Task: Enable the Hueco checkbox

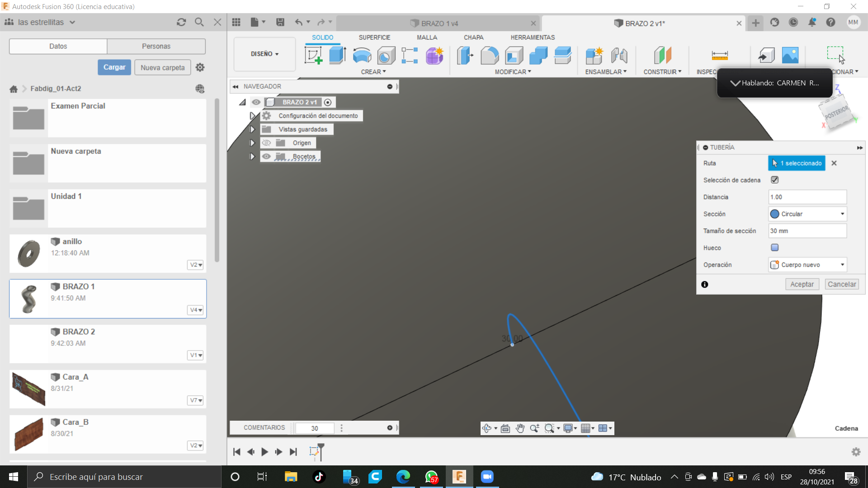Action: pyautogui.click(x=774, y=248)
